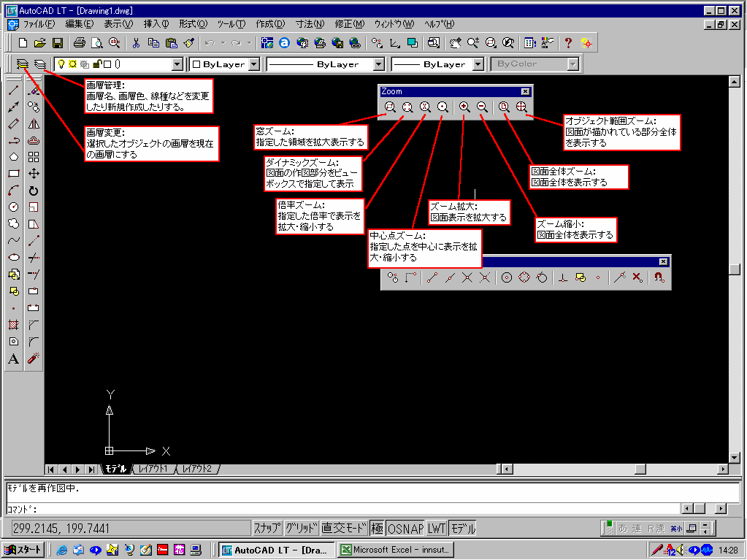Select the Line draw tool
The height and width of the screenshot is (560, 747).
[14, 90]
